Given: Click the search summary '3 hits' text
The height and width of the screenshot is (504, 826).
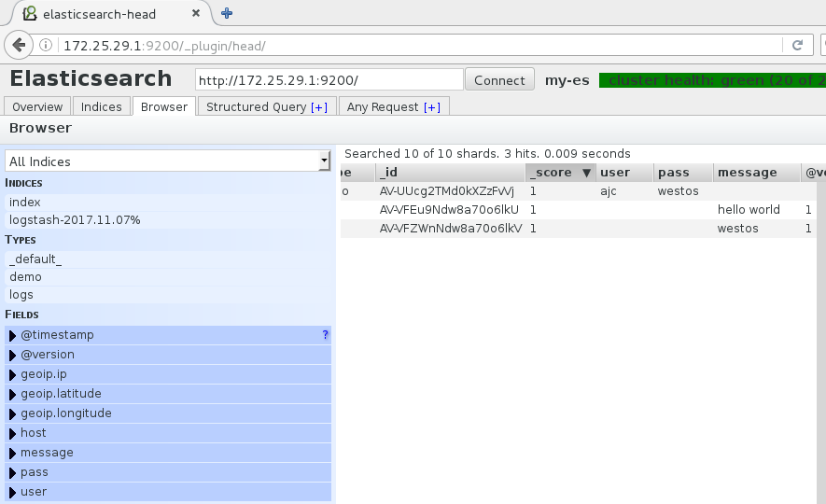Looking at the screenshot, I should tap(521, 153).
